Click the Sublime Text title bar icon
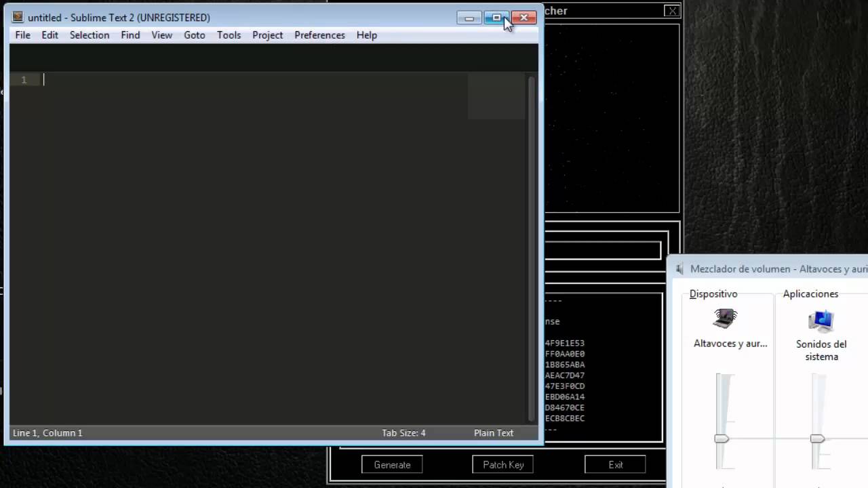Viewport: 868px width, 488px height. 18,18
